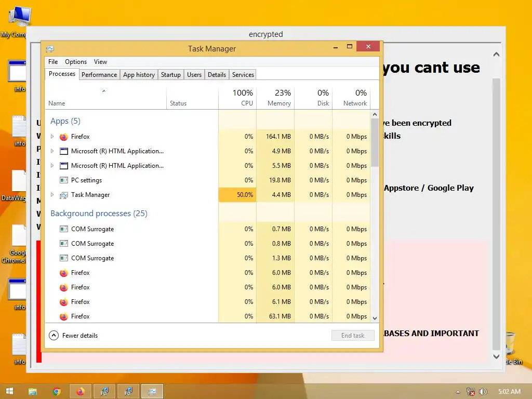Screen dimensions: 532x399
Task: Sort by Name column header
Action: pos(105,98)
